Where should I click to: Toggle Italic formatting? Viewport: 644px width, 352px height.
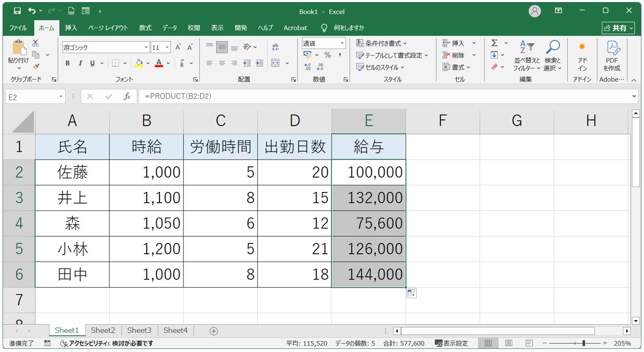click(80, 63)
